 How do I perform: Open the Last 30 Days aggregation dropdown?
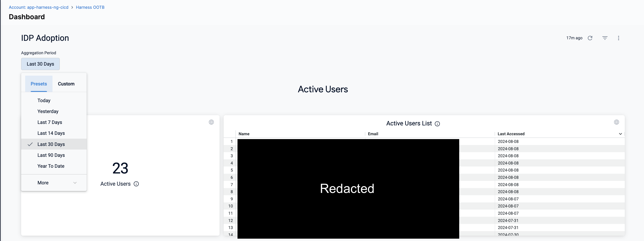40,64
